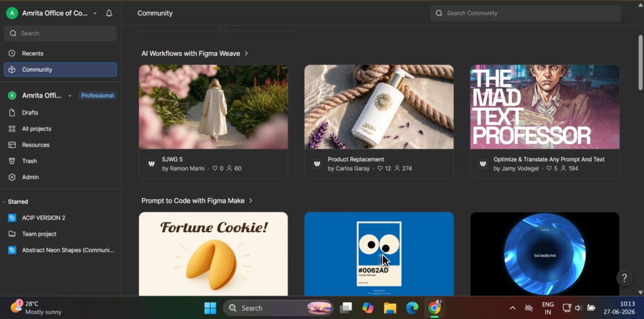
Task: Like Optimize & Translate with heart icon
Action: tap(549, 169)
